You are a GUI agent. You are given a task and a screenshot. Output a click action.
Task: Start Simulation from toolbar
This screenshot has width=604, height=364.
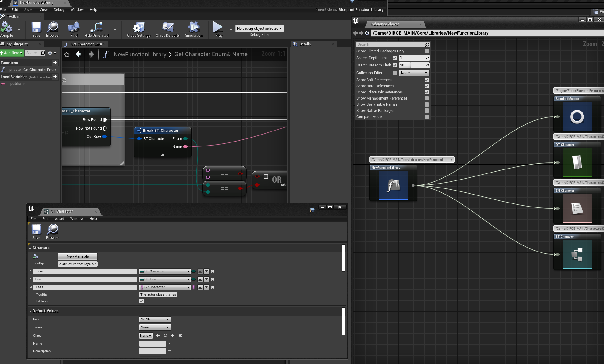pos(194,29)
